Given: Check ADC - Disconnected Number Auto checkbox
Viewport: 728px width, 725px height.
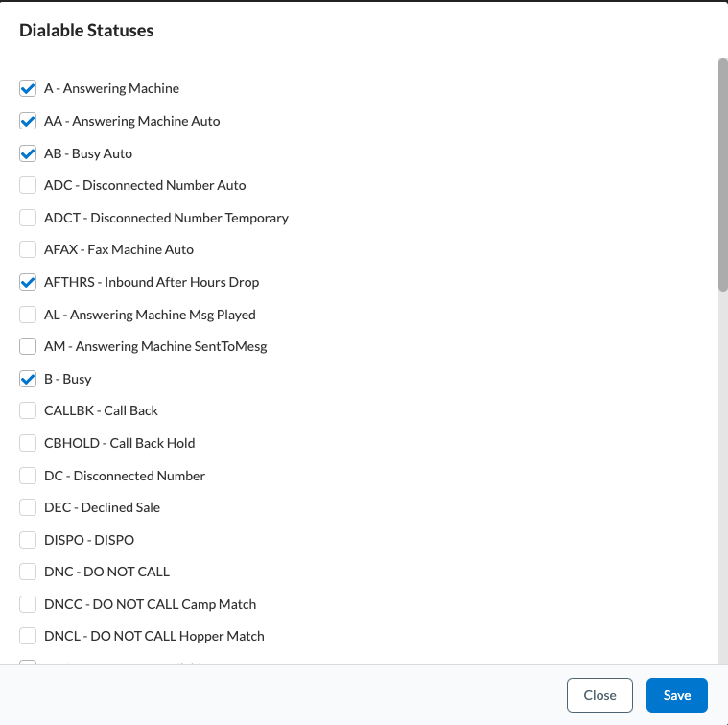Looking at the screenshot, I should pos(28,185).
